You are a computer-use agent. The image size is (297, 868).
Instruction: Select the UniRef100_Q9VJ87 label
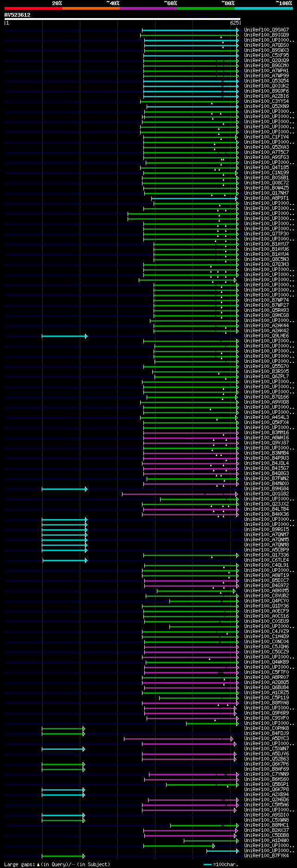pyautogui.click(x=266, y=443)
